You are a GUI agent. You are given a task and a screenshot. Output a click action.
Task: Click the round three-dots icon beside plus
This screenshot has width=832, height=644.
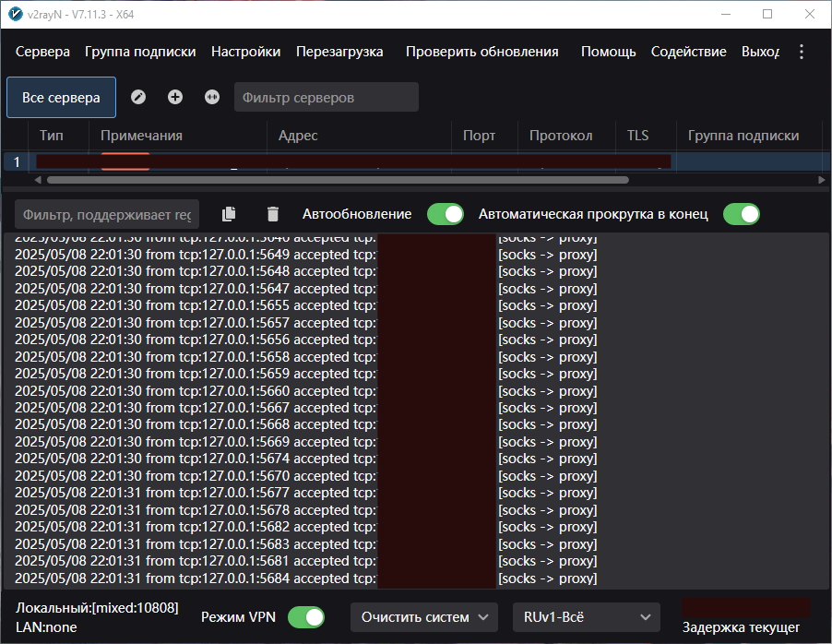coord(212,97)
